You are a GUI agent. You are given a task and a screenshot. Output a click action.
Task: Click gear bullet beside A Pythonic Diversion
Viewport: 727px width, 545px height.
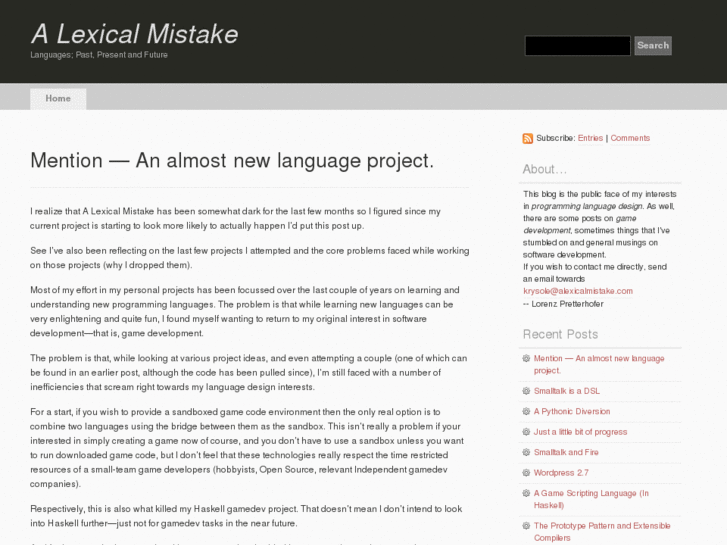click(526, 411)
